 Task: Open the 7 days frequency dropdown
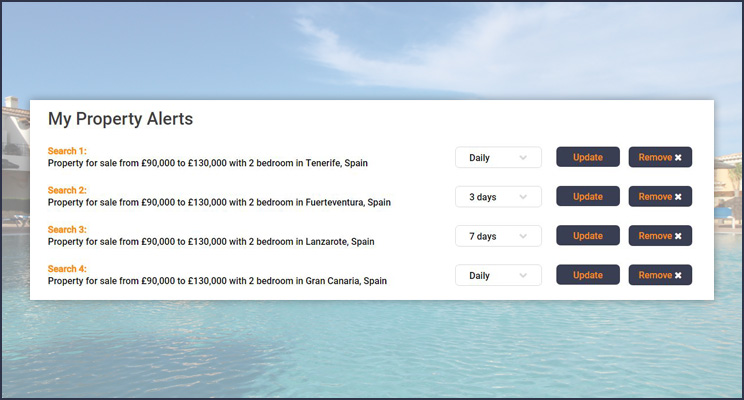tap(498, 236)
